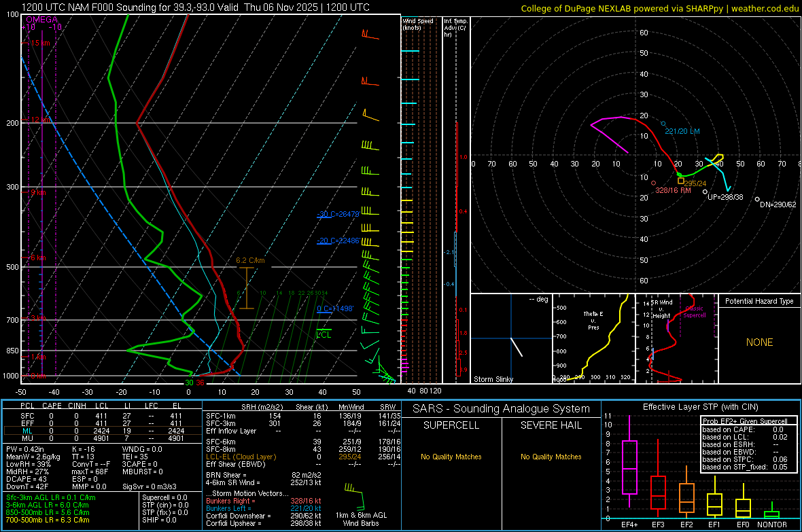Click the SHIP = 0.0 parameter

click(x=159, y=520)
